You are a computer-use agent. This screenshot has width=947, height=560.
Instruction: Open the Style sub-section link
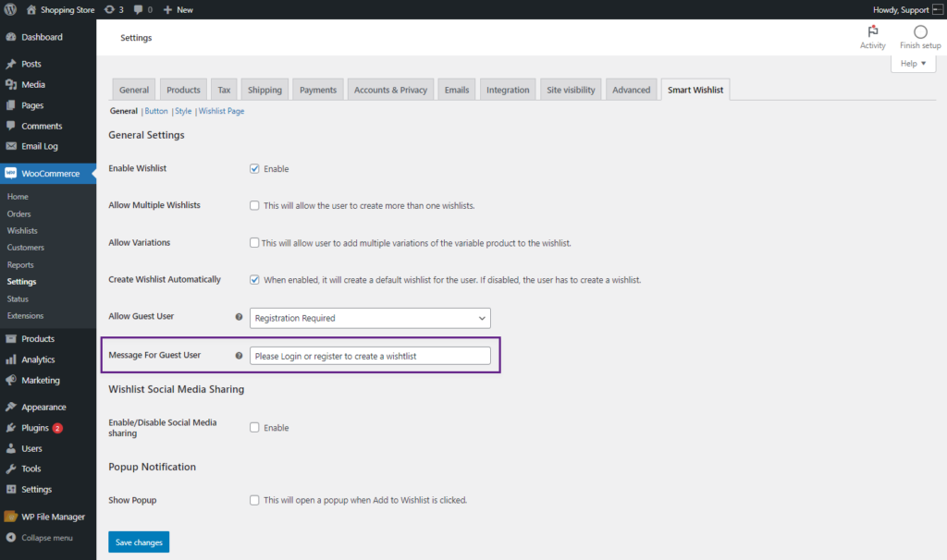coord(184,111)
